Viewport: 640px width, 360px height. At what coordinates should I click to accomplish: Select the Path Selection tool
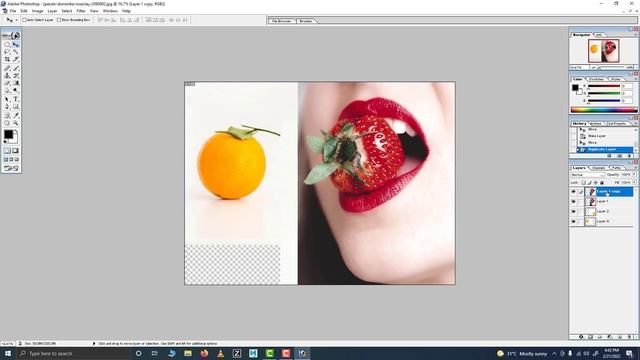point(7,99)
